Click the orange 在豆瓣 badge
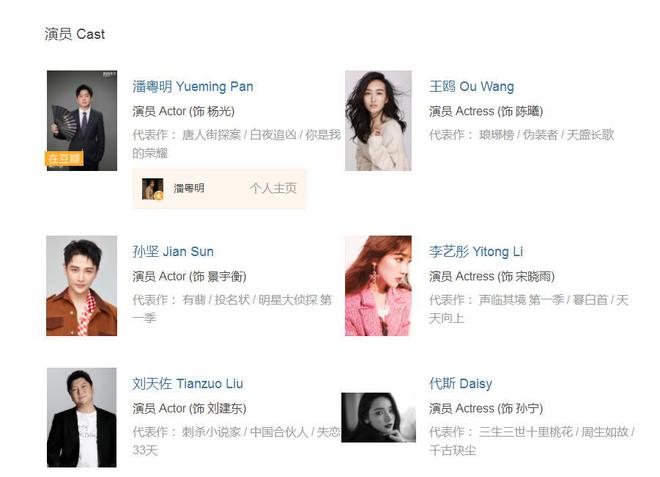The height and width of the screenshot is (477, 660). 64,159
